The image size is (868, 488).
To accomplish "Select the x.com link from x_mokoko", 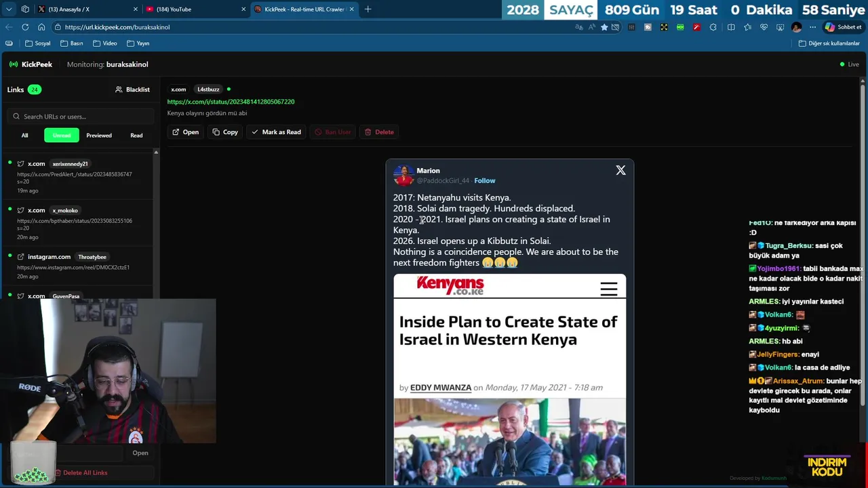I will click(78, 223).
